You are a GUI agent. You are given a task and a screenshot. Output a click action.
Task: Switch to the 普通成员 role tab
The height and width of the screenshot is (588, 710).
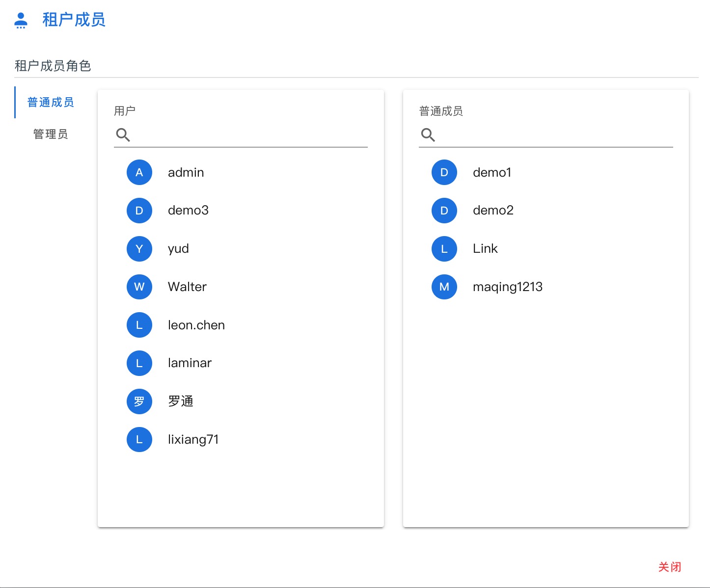tap(51, 102)
